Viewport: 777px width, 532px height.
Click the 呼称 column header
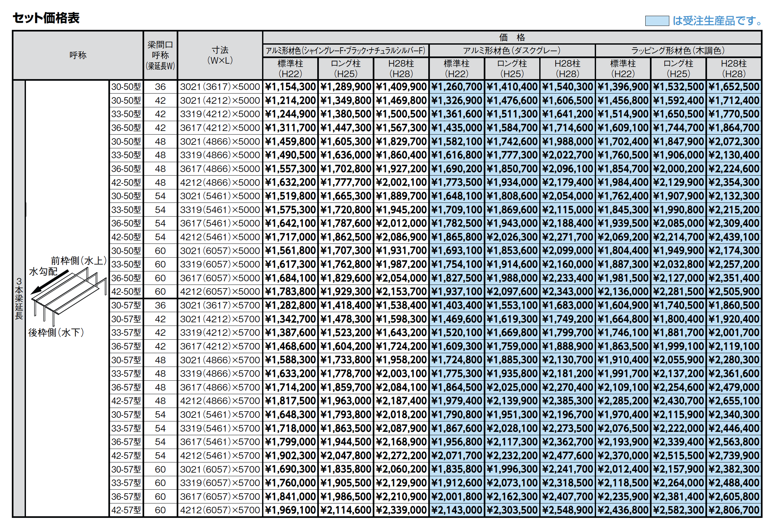pos(78,55)
